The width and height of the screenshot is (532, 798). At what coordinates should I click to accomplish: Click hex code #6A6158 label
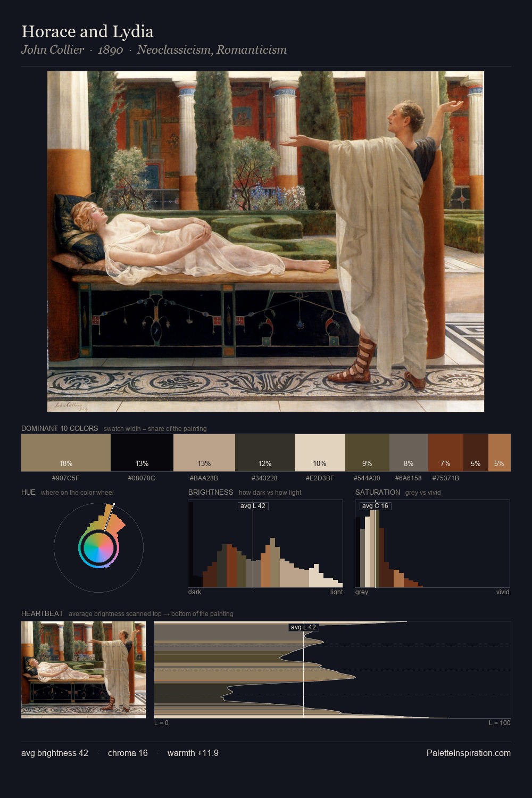[409, 478]
